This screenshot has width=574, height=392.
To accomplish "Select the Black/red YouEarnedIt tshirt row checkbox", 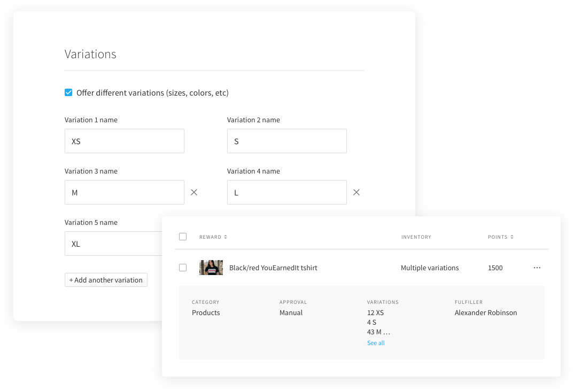I will (183, 268).
